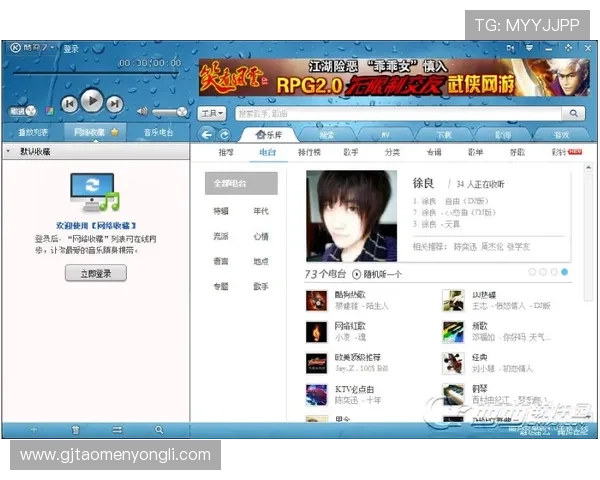Select the 排行榜 sub-tab
This screenshot has height=480, width=600.
click(309, 152)
